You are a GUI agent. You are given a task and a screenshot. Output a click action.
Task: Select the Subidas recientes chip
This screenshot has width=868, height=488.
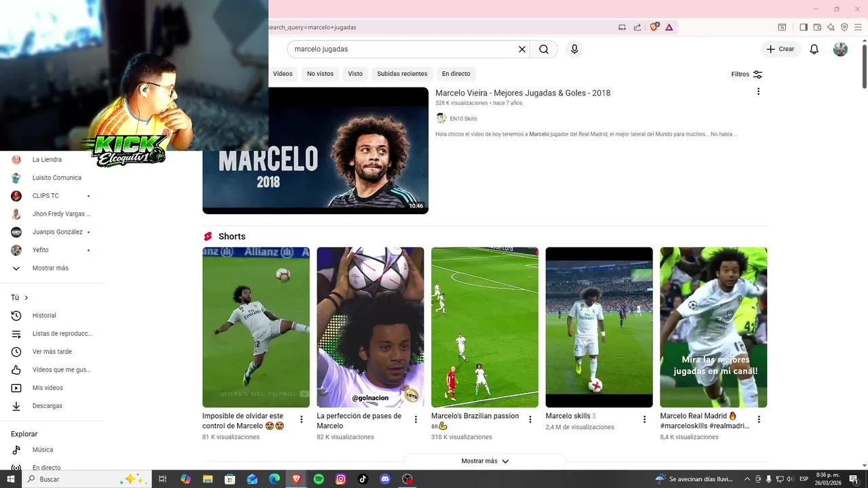pos(402,74)
